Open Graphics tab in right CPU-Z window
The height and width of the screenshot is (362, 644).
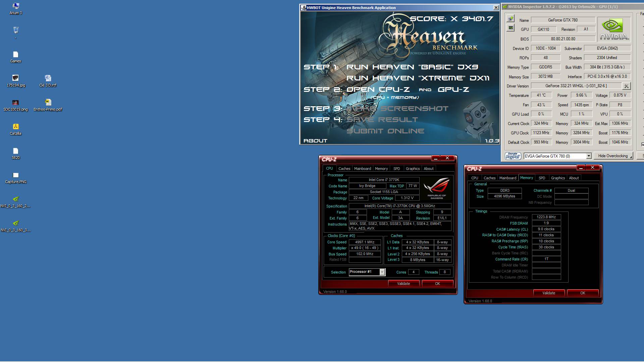pos(558,178)
